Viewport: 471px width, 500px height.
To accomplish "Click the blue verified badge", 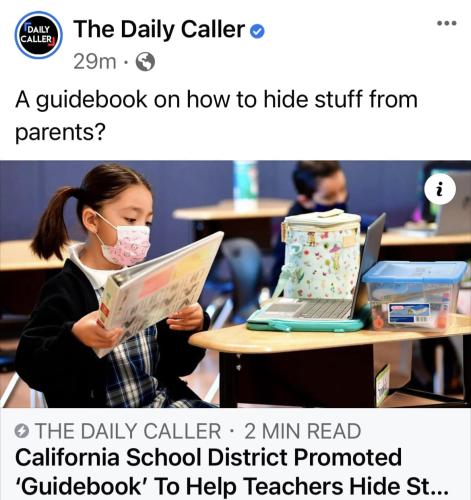I will 257,32.
